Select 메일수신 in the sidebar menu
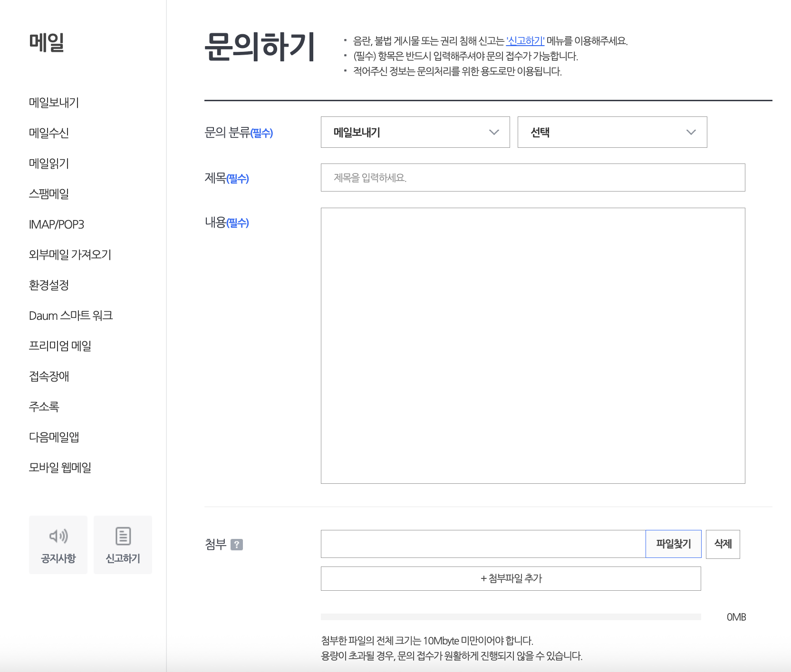 48,133
